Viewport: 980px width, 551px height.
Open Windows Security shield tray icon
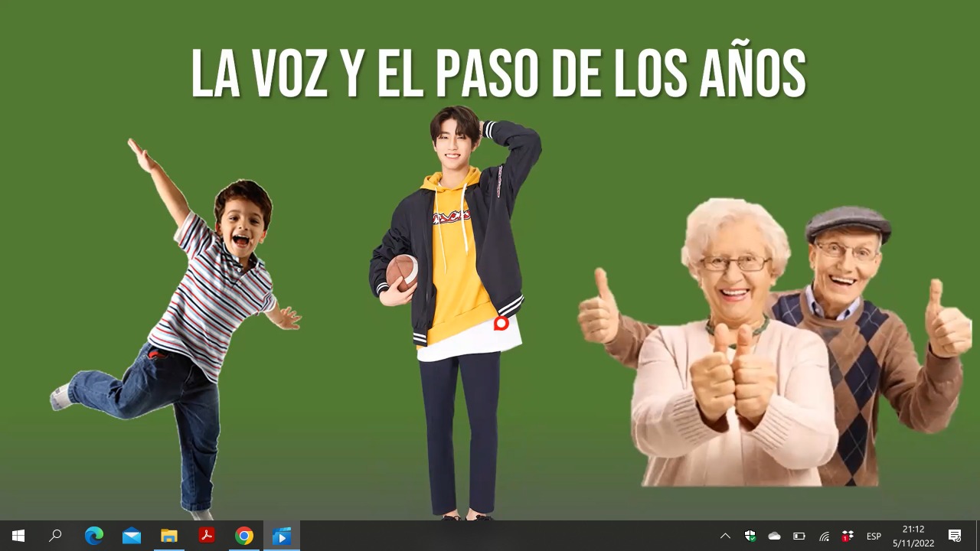coord(750,536)
